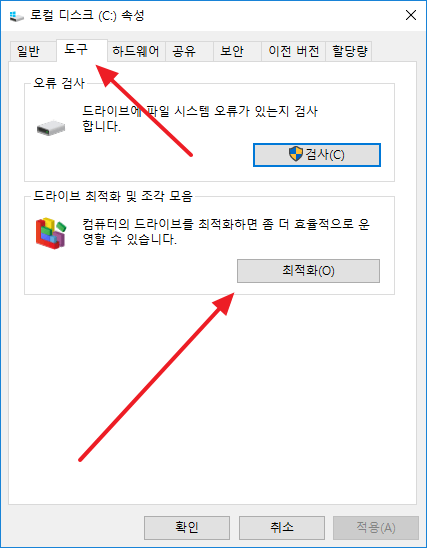Screen dimensions: 427x548
Task: Open the 보안 tab
Action: click(x=237, y=51)
